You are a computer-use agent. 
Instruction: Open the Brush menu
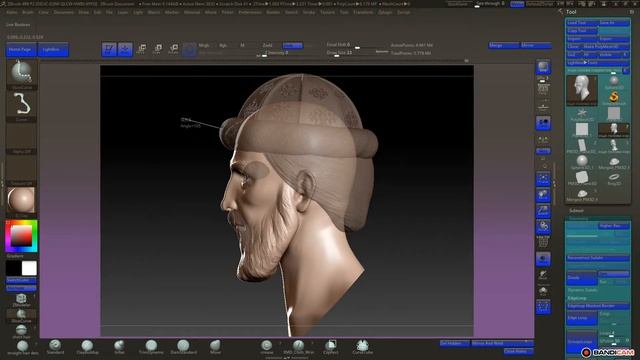tap(28, 12)
